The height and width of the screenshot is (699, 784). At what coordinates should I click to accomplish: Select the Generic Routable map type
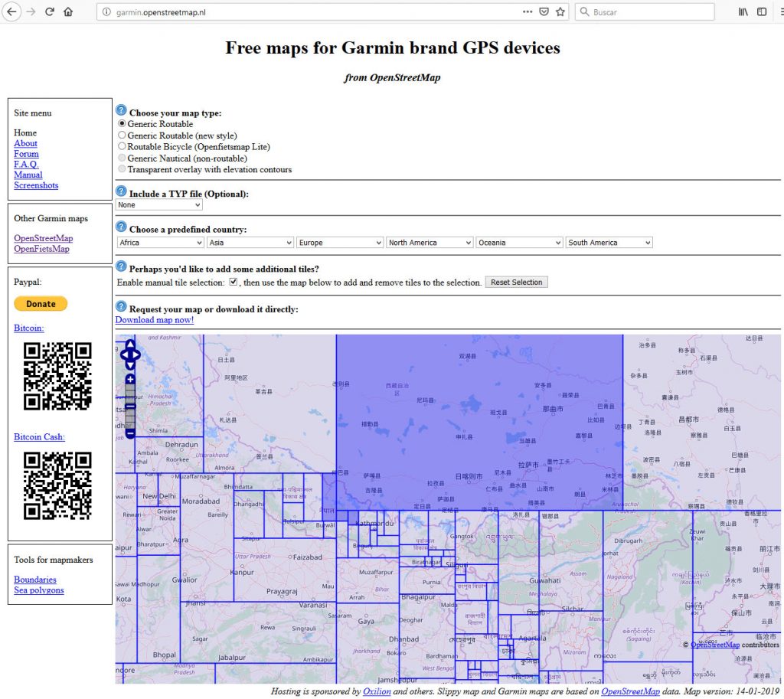pos(122,123)
